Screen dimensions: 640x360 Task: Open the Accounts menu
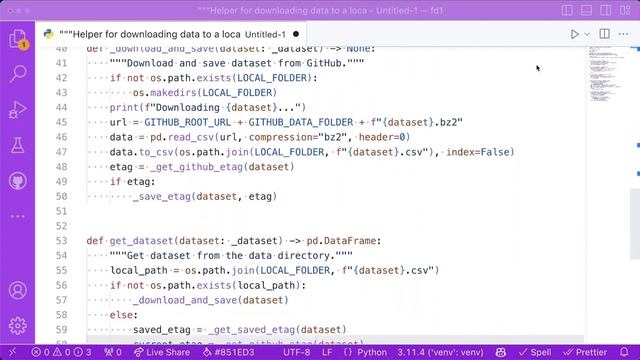18,290
